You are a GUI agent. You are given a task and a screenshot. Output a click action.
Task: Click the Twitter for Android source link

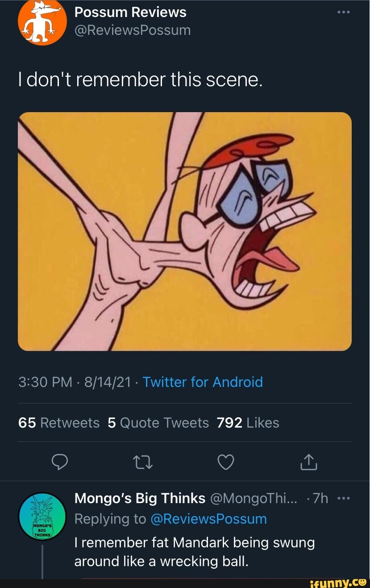pyautogui.click(x=203, y=382)
